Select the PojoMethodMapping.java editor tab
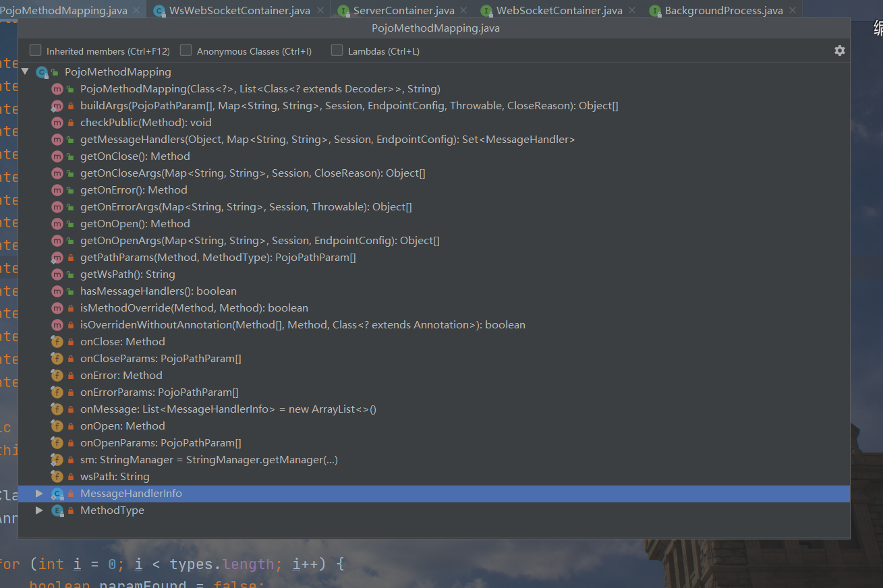 (63, 11)
